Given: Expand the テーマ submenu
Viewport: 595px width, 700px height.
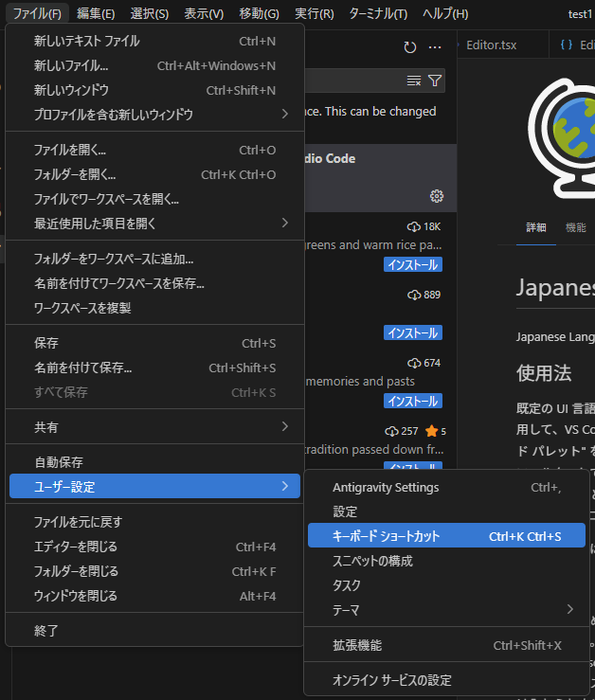Looking at the screenshot, I should (446, 610).
